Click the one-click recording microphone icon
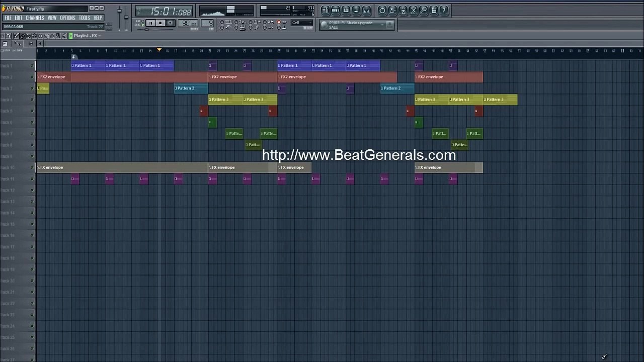Viewport: 644px width, 362px height. coord(423,11)
